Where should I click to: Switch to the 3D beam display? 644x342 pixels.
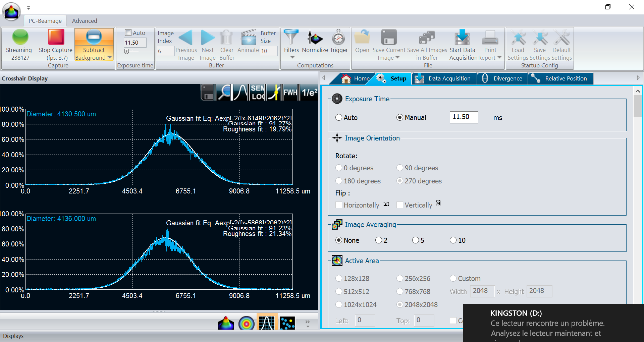[226, 323]
